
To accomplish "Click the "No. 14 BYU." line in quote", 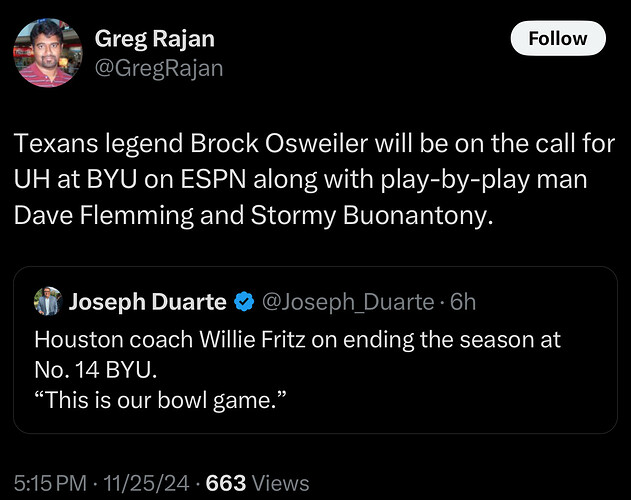I will 95,370.
